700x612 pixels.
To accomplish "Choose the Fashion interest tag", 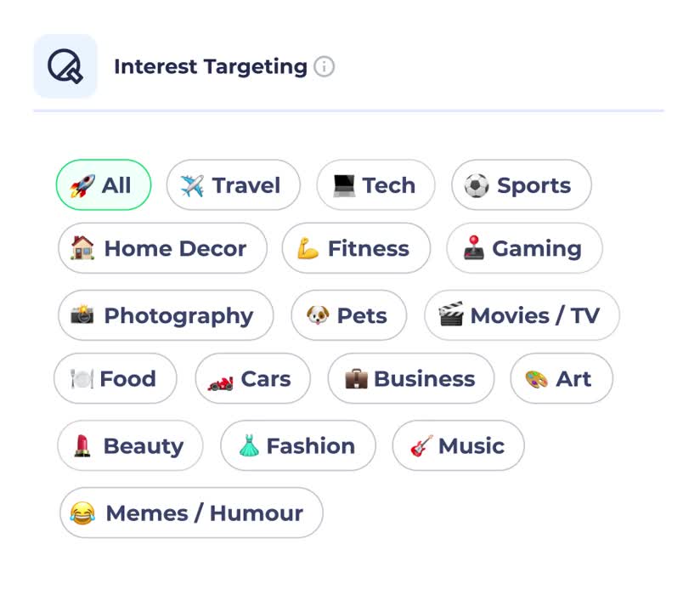I will point(297,445).
